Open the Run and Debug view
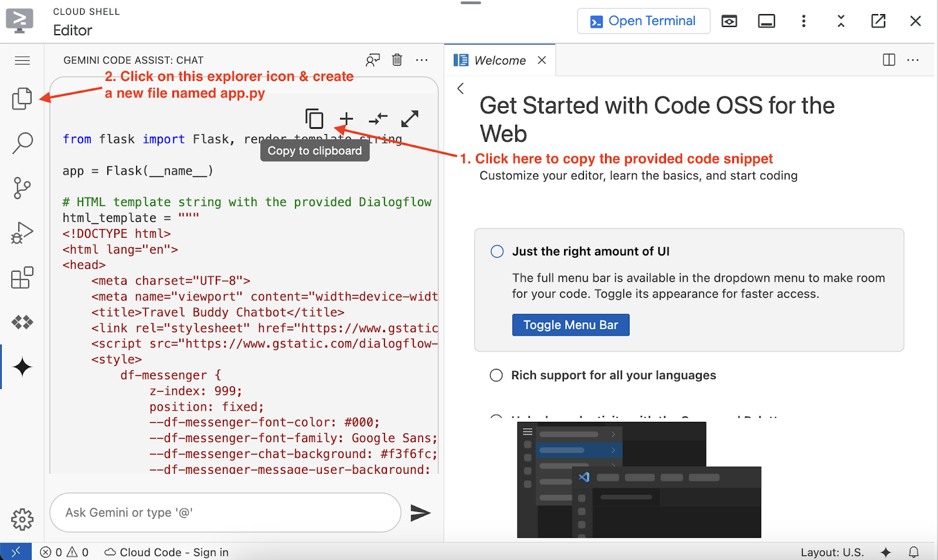The image size is (938, 560). (22, 233)
